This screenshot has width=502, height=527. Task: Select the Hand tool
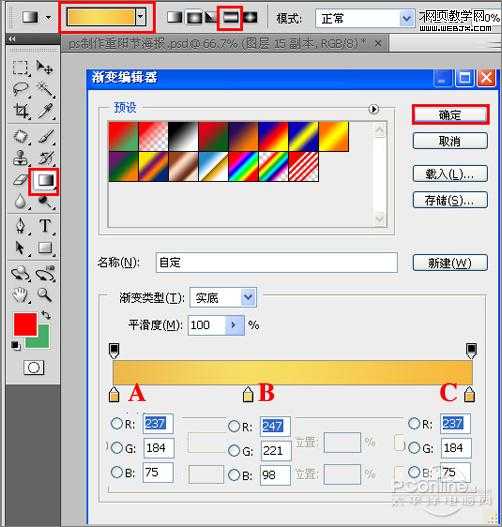20,295
